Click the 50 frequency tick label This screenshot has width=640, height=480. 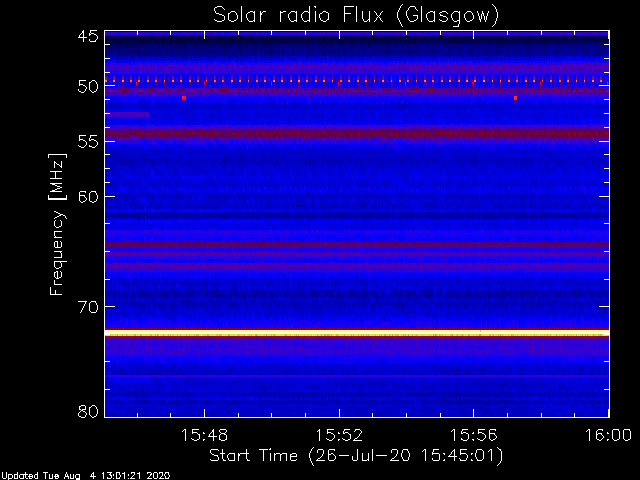coord(88,87)
